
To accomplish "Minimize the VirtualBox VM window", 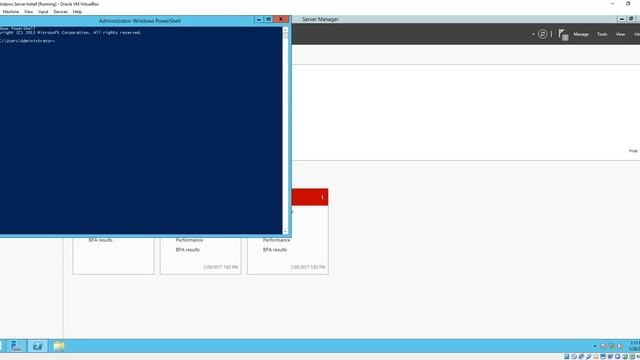I will coord(612,4).
